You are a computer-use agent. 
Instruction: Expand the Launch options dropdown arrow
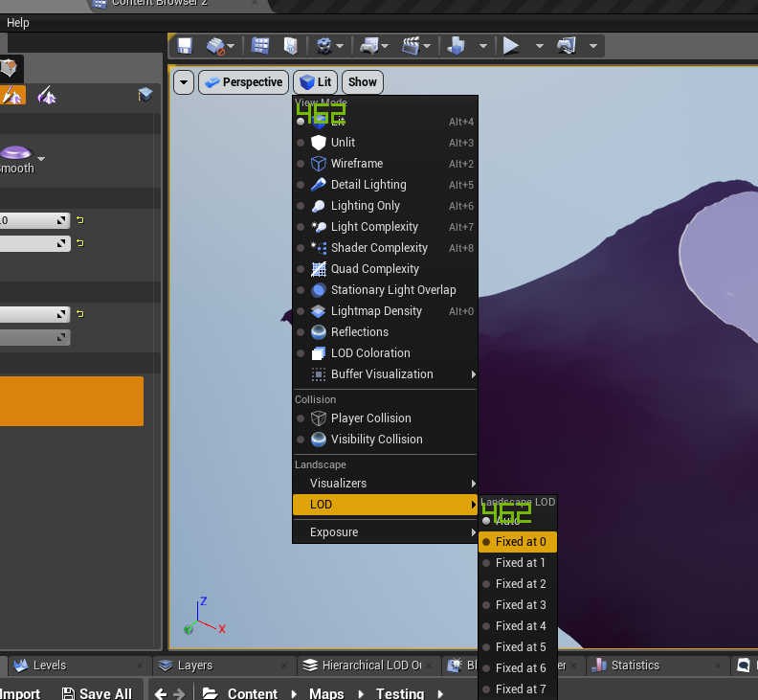pos(593,46)
